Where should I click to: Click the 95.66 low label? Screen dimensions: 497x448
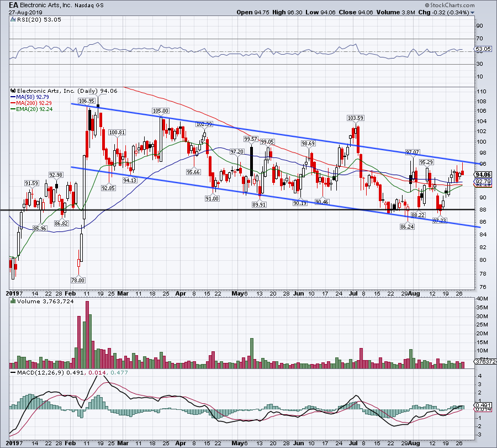pyautogui.click(x=193, y=172)
